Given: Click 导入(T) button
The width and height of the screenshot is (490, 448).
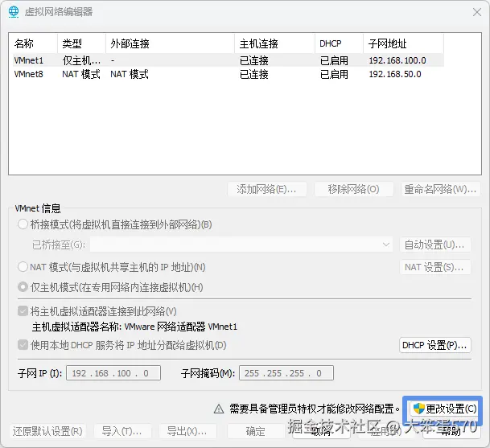Looking at the screenshot, I should tap(122, 431).
